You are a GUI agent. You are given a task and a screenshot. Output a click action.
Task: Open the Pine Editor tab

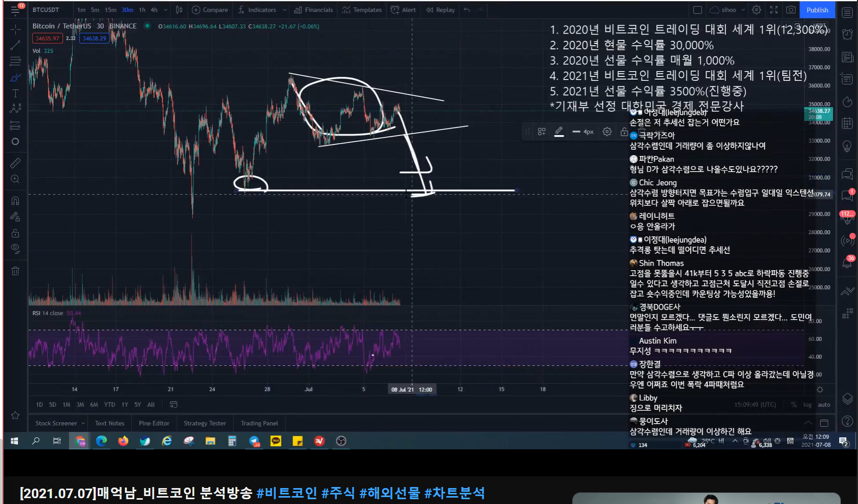(x=154, y=423)
